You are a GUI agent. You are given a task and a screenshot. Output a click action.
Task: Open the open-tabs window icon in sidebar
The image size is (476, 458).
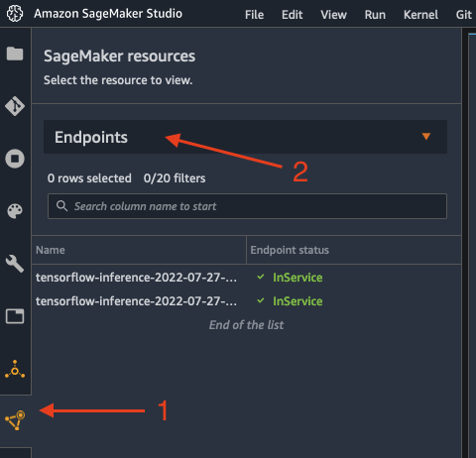click(x=15, y=316)
